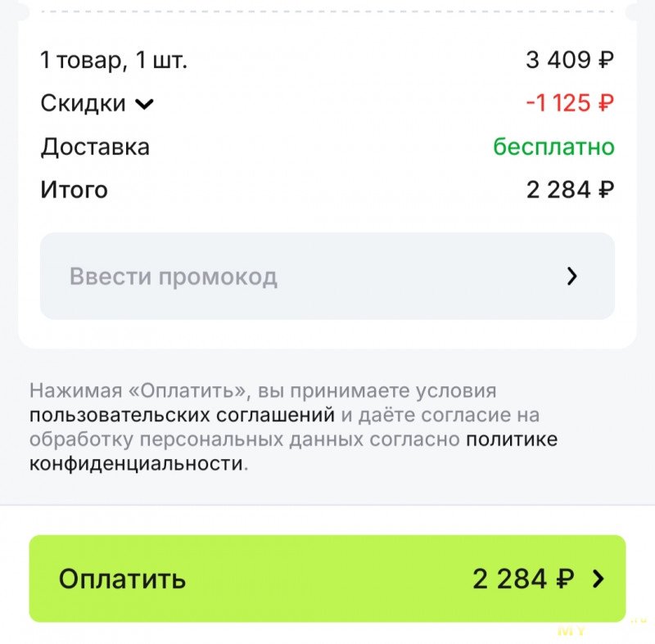Click the red -1 125 ₽ discount amount
This screenshot has height=644, width=655.
point(570,104)
